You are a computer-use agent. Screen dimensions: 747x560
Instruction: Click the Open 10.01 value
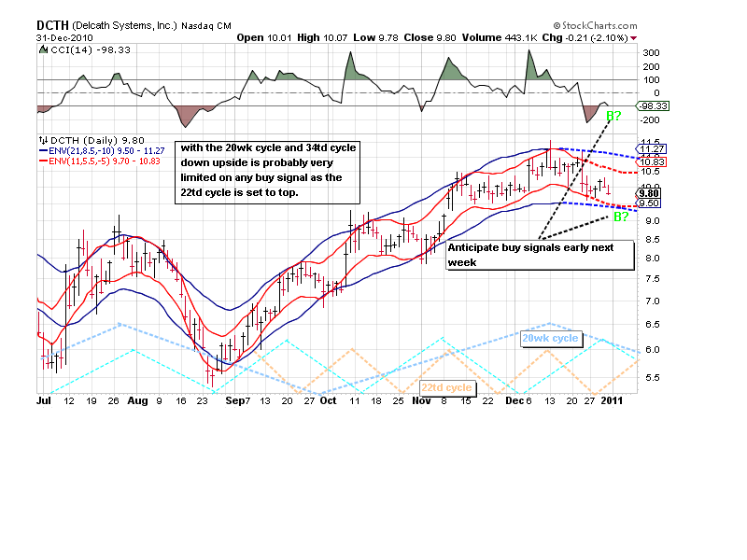[x=263, y=37]
